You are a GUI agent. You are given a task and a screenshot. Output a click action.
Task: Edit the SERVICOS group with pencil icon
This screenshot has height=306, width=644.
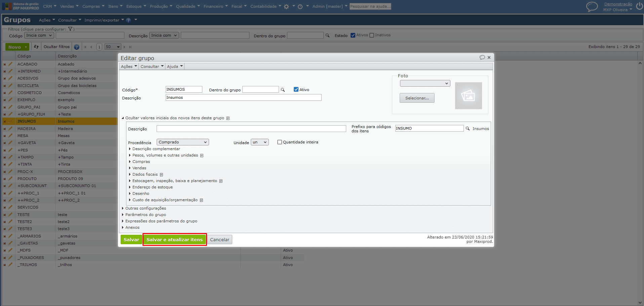point(10,207)
